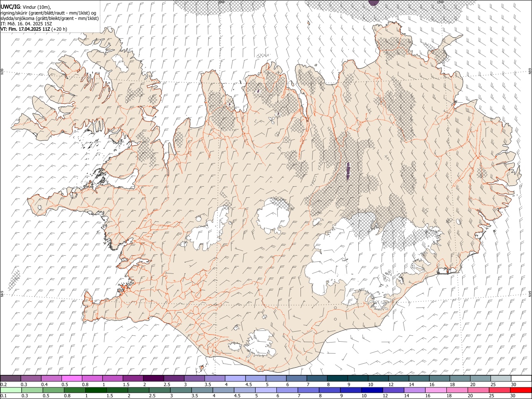Click the pale green rain swatch labeled 0.1
The image size is (532, 399).
click(x=11, y=390)
